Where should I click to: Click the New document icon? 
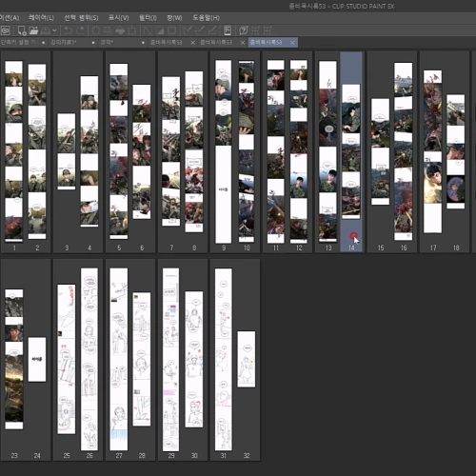pyautogui.click(x=22, y=30)
